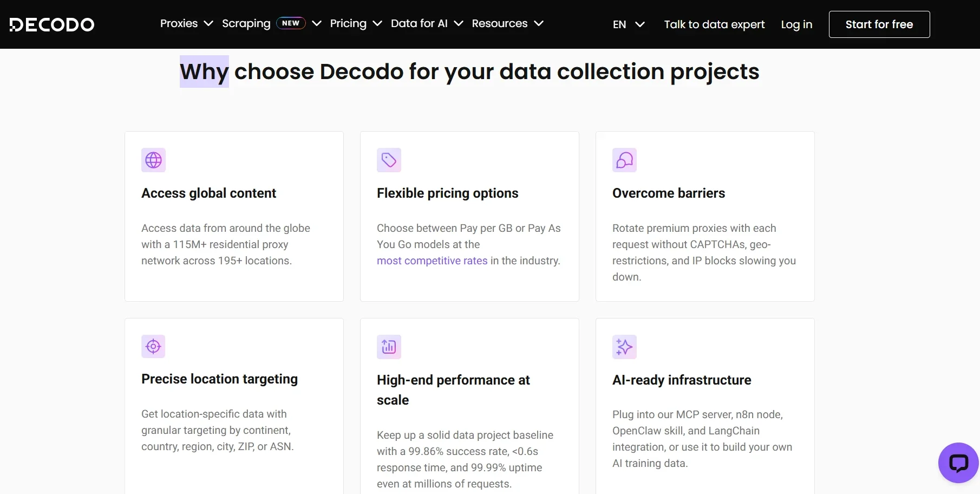Click the speech bubble icon above Overcome barriers

pyautogui.click(x=624, y=160)
